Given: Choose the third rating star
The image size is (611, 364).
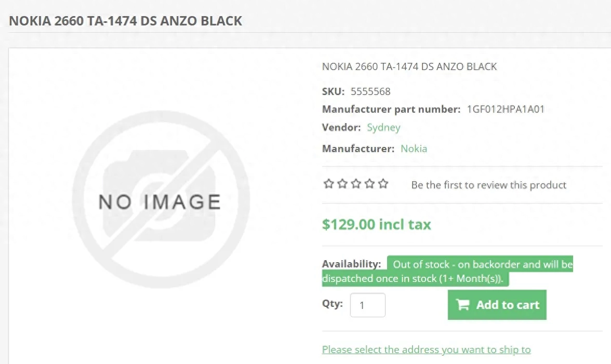Looking at the screenshot, I should click(x=356, y=184).
